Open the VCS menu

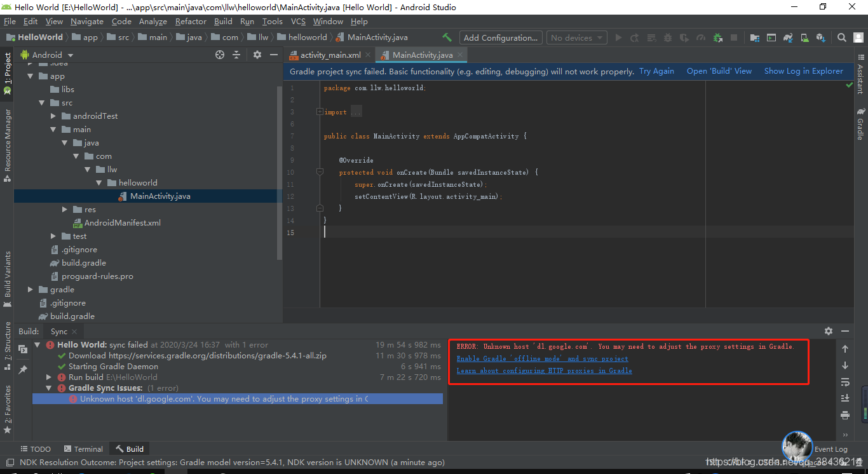pos(298,21)
